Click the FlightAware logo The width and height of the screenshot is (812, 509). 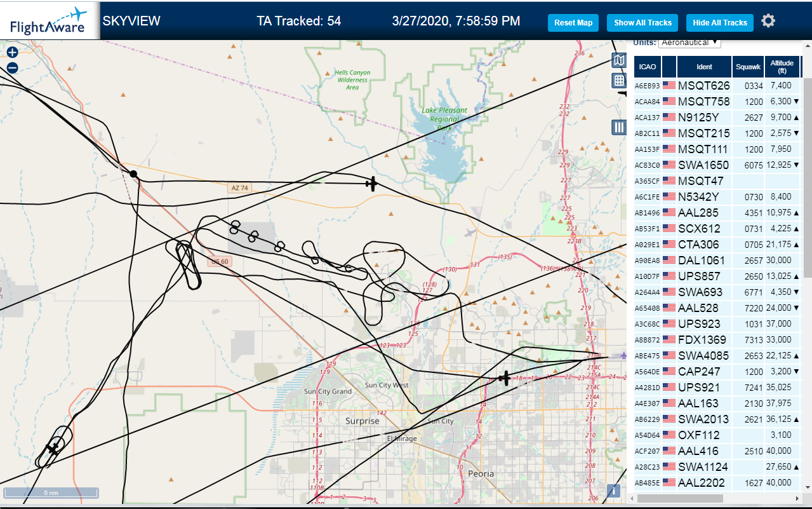tap(50, 21)
